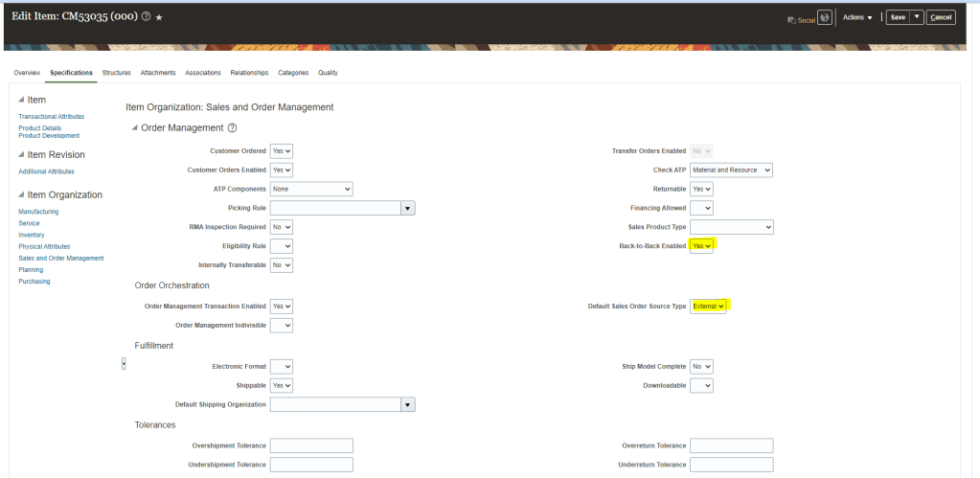The image size is (980, 478).
Task: Open the Purchasing link in sidebar
Action: pos(34,282)
